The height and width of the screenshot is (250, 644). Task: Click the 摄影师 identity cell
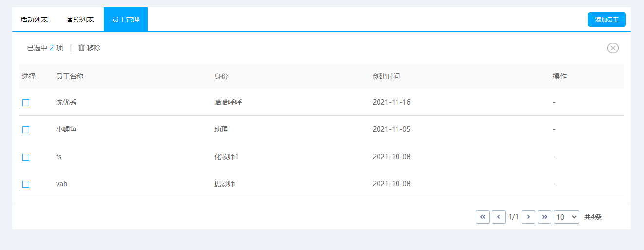pyautogui.click(x=225, y=184)
